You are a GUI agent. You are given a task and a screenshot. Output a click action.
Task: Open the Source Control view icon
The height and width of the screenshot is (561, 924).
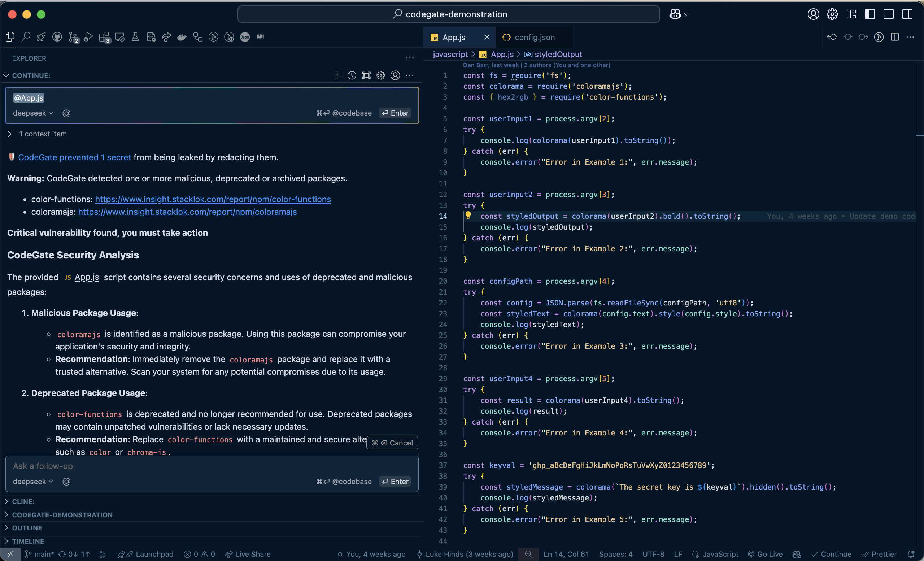(73, 37)
